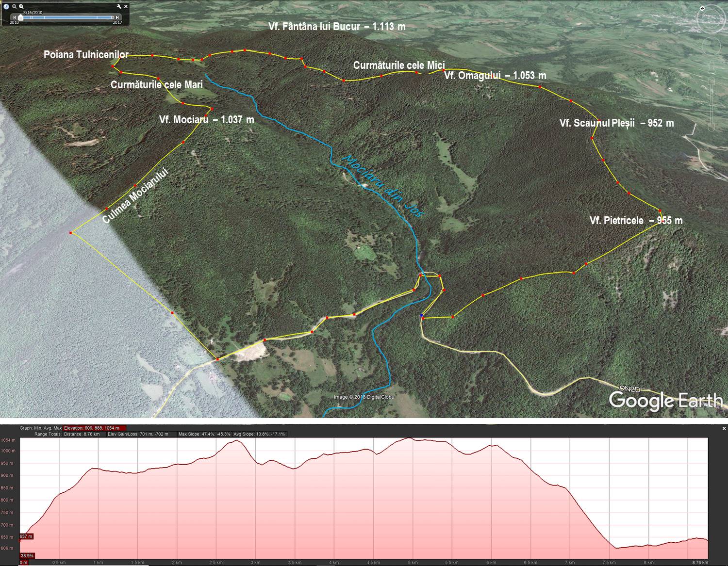Step to previous imagery date
Image resolution: width=728 pixels, height=566 pixels.
coord(14,17)
